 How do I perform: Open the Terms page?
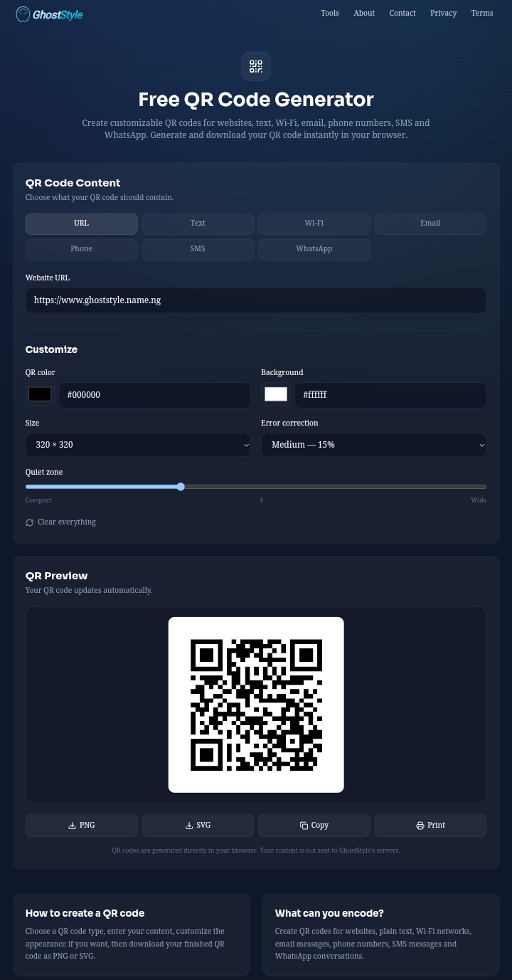click(482, 13)
